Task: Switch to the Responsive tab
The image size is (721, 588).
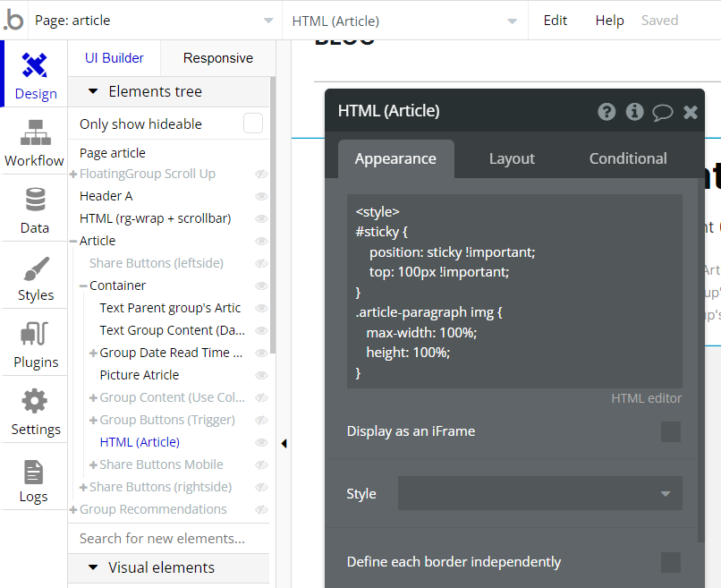Action: click(218, 58)
